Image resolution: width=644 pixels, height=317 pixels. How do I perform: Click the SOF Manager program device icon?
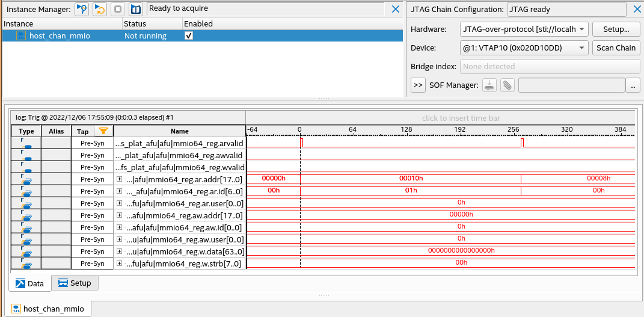tap(490, 85)
